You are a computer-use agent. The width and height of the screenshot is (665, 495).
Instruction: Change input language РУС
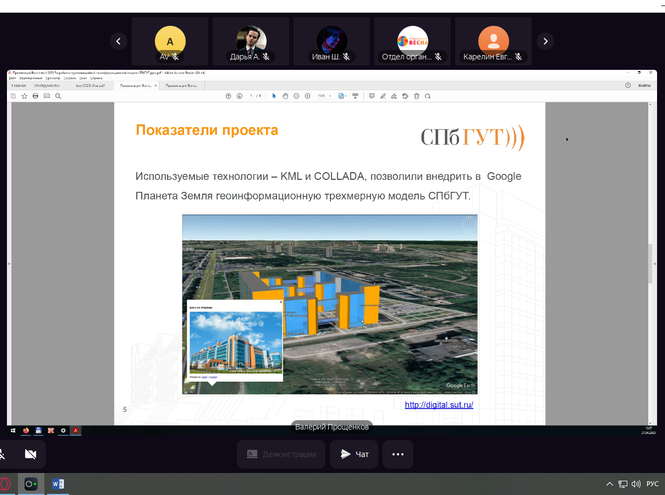652,484
